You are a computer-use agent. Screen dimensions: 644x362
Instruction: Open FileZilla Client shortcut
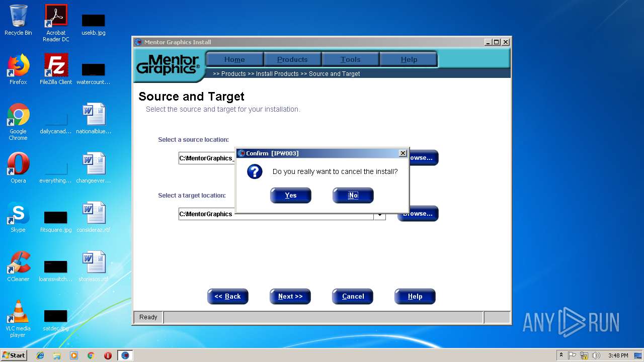click(56, 69)
